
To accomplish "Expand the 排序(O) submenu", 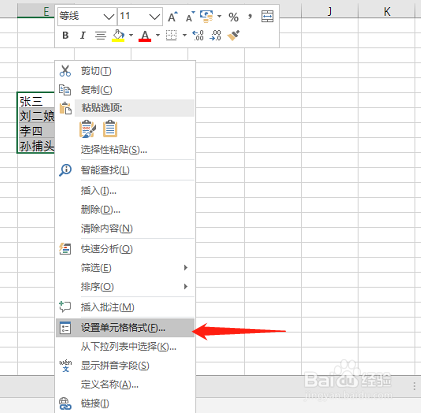I will click(x=125, y=287).
